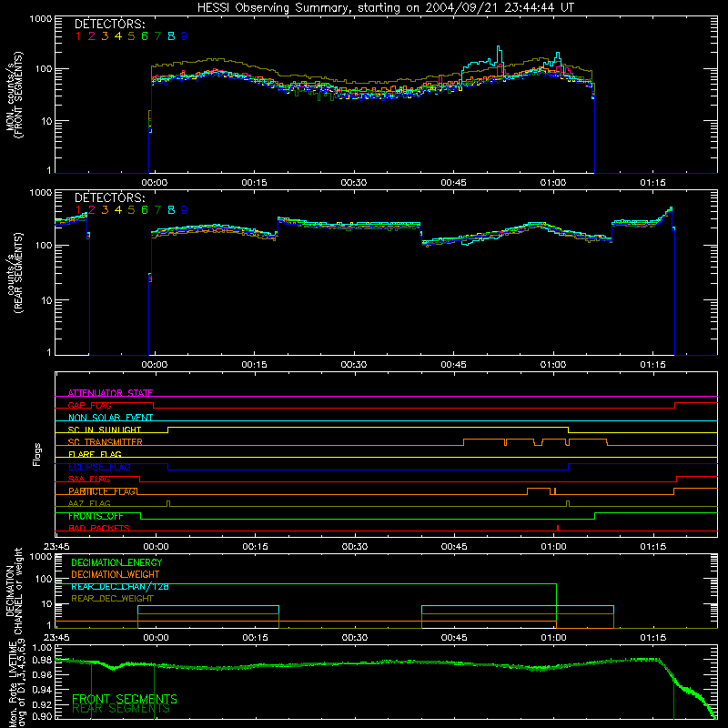Click the SAA_FLAG label
Screen dimensions: 728x728
(89, 480)
